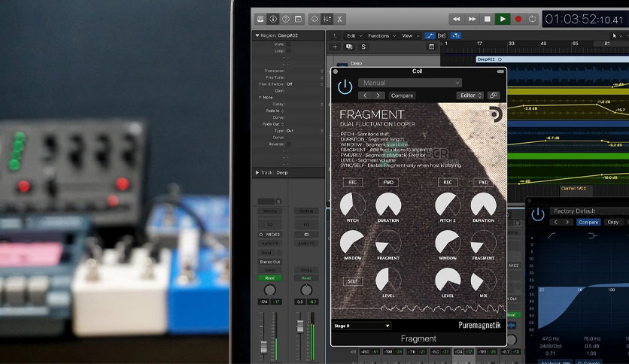Open the Functions menu
Viewport: 629px width, 364px height.
tap(382, 35)
